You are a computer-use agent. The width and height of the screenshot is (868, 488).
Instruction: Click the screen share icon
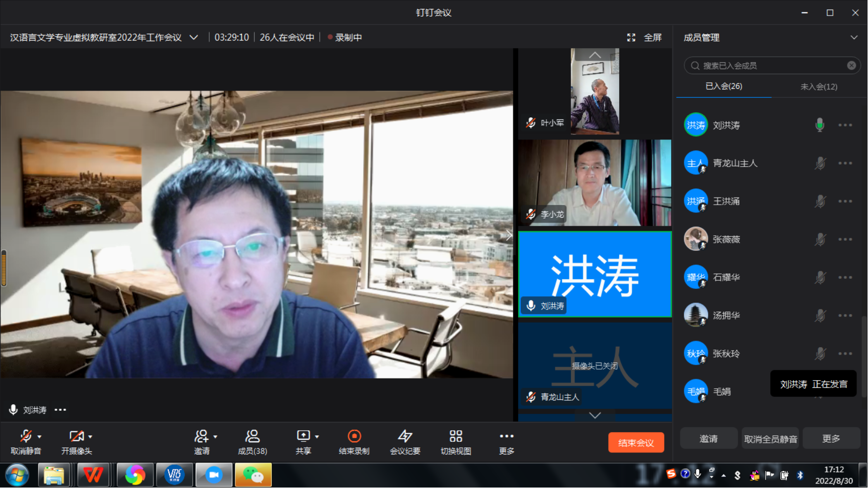[x=303, y=436]
